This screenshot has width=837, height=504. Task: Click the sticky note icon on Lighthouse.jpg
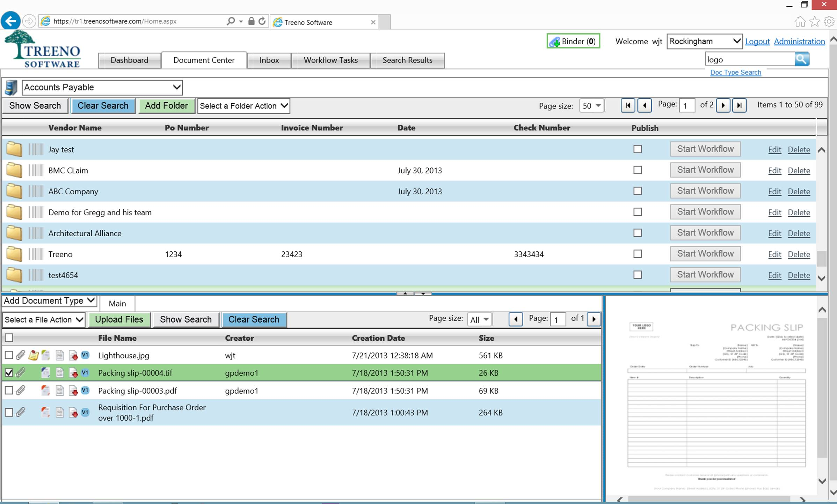[x=33, y=355]
